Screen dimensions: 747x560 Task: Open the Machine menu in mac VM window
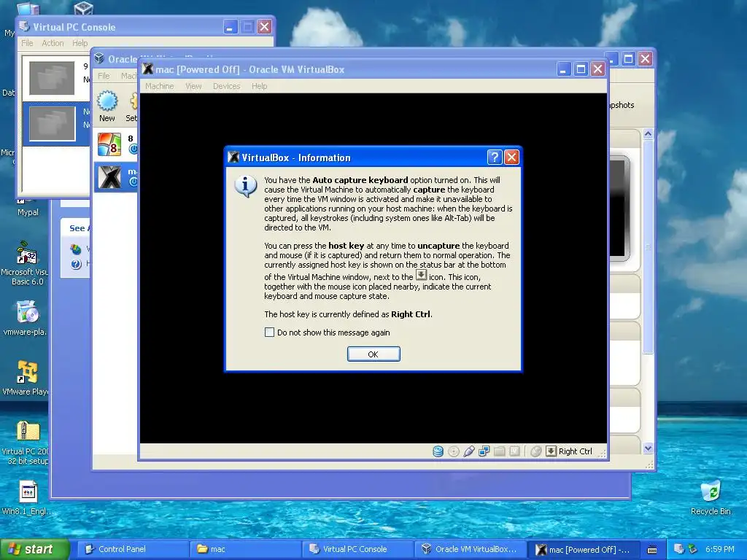(x=160, y=86)
